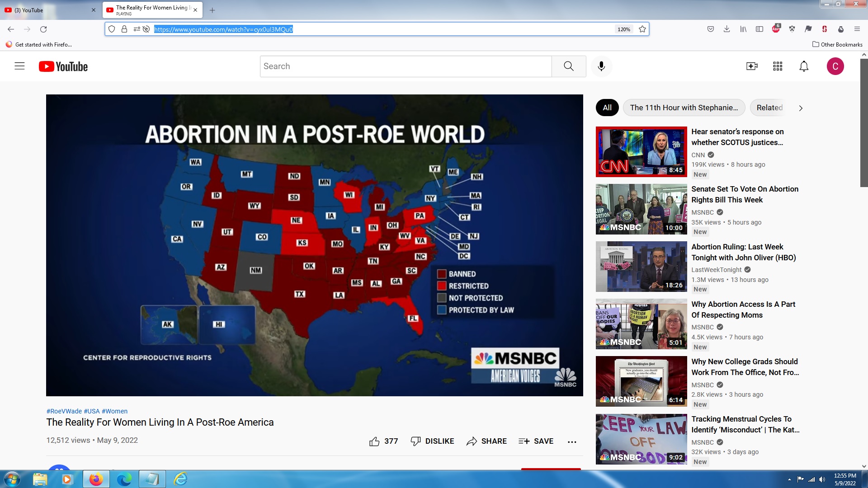
Task: Open the SAVE to playlist menu
Action: (x=536, y=441)
